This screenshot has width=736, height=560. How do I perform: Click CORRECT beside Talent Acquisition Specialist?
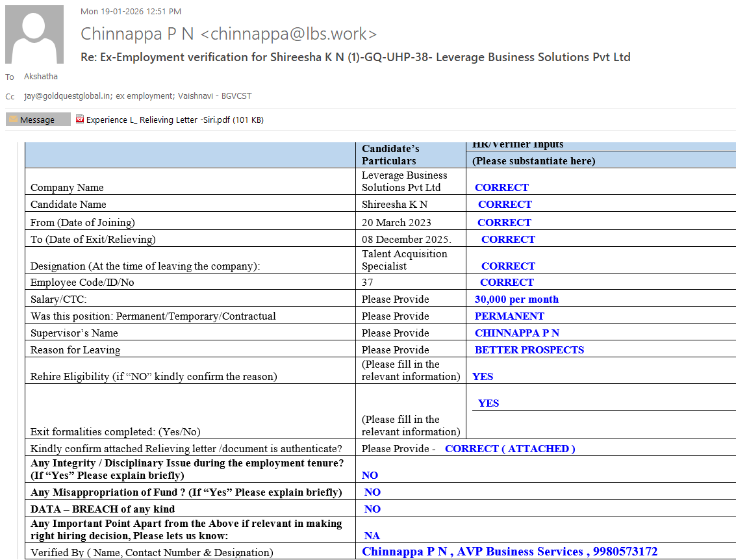point(509,266)
